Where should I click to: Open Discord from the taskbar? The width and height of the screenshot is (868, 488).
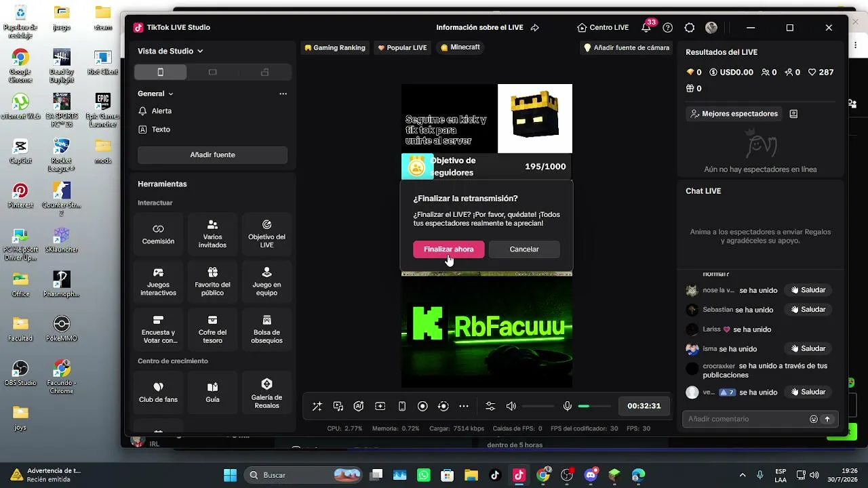[x=590, y=474]
